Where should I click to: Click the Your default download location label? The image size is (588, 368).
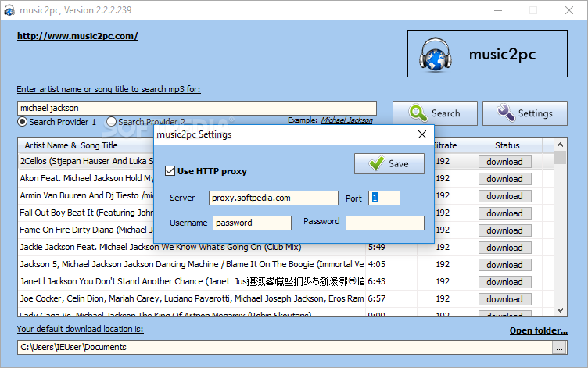click(80, 329)
